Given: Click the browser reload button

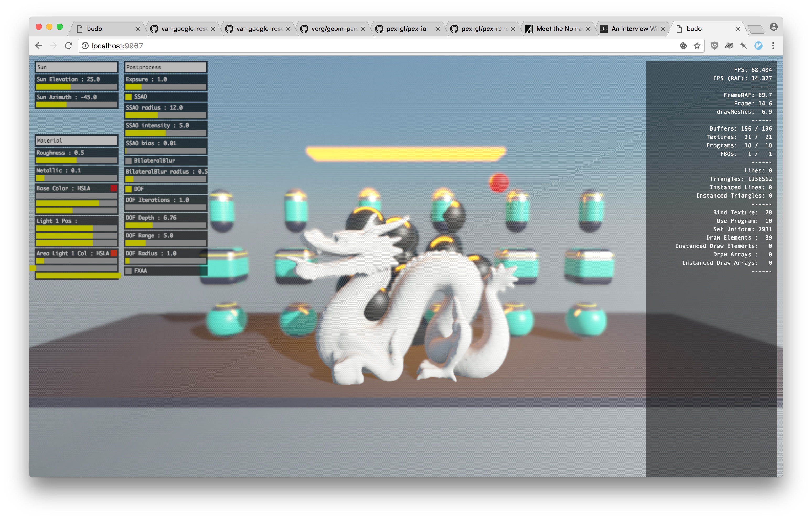Looking at the screenshot, I should click(68, 46).
